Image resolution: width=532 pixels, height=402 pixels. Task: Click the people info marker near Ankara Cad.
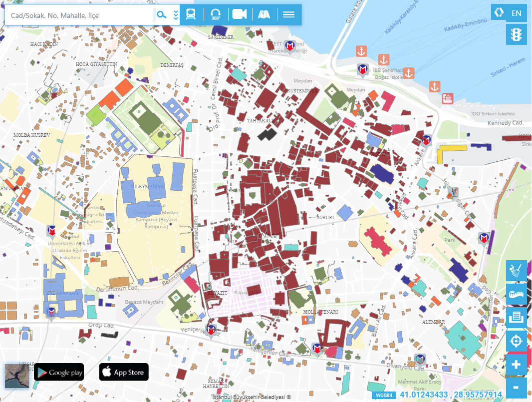[453, 193]
